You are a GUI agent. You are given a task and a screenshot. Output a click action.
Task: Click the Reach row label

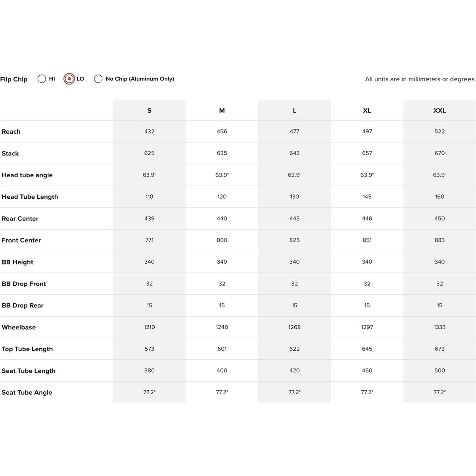11,132
